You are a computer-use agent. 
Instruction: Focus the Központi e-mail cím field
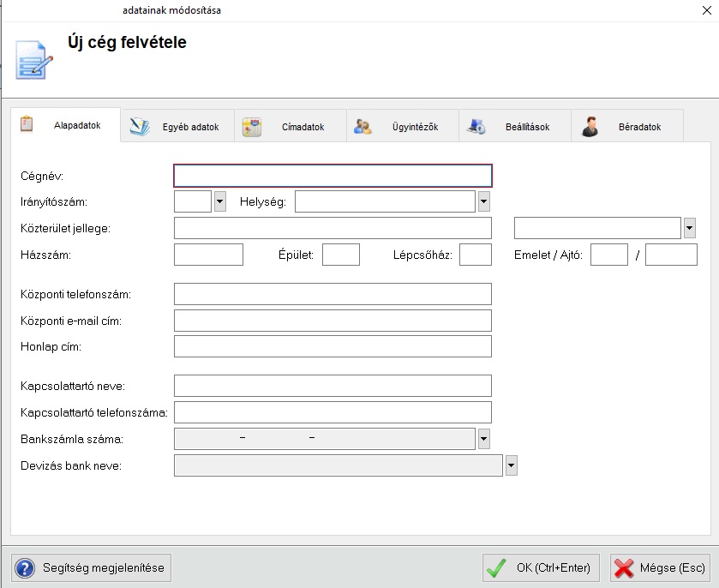(333, 321)
